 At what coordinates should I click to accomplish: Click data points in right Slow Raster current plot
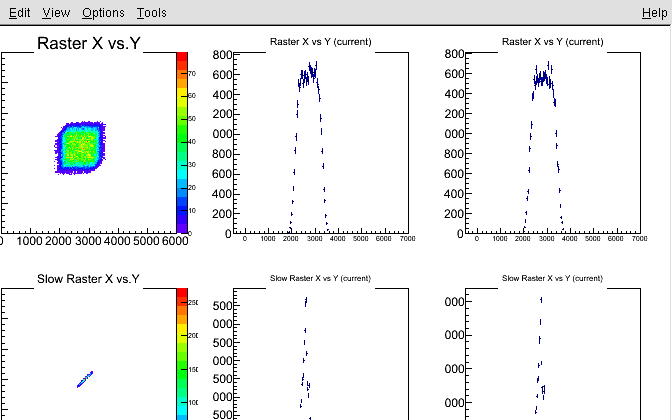click(540, 355)
